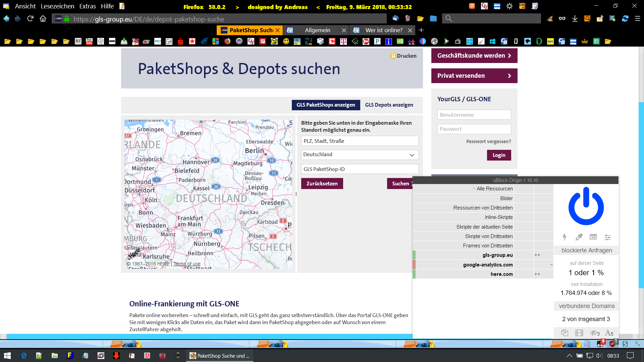Image resolution: width=644 pixels, height=362 pixels.
Task: Click the Drucken print icon
Action: point(393,56)
